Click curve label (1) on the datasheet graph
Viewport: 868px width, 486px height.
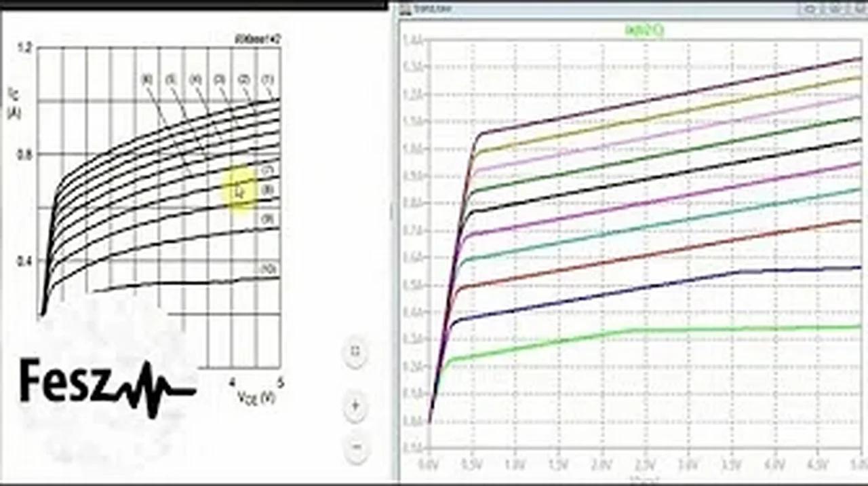click(x=268, y=80)
